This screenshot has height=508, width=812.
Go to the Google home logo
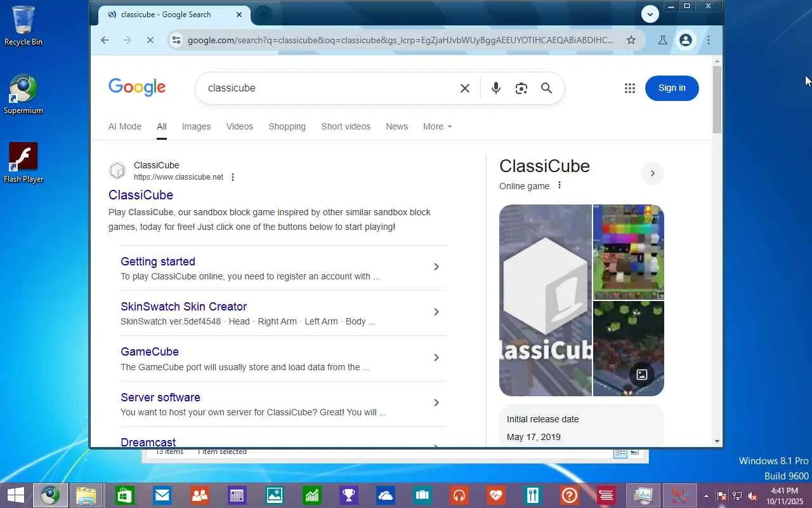pos(137,88)
